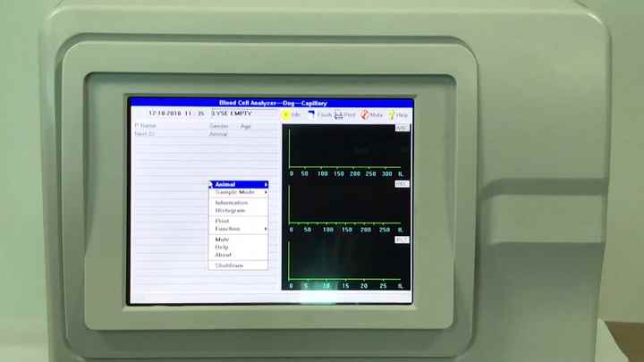
Task: Select Mute in the context menu
Action: tap(238, 240)
